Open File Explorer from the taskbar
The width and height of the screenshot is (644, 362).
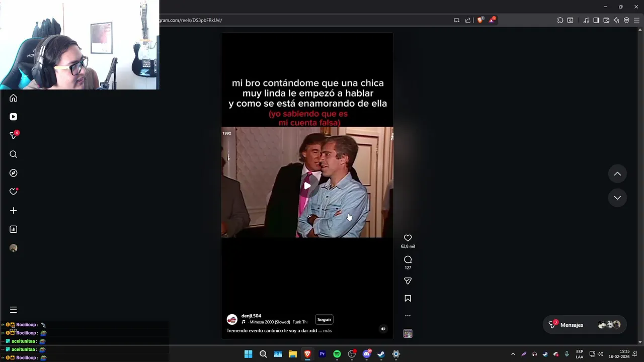point(292,354)
